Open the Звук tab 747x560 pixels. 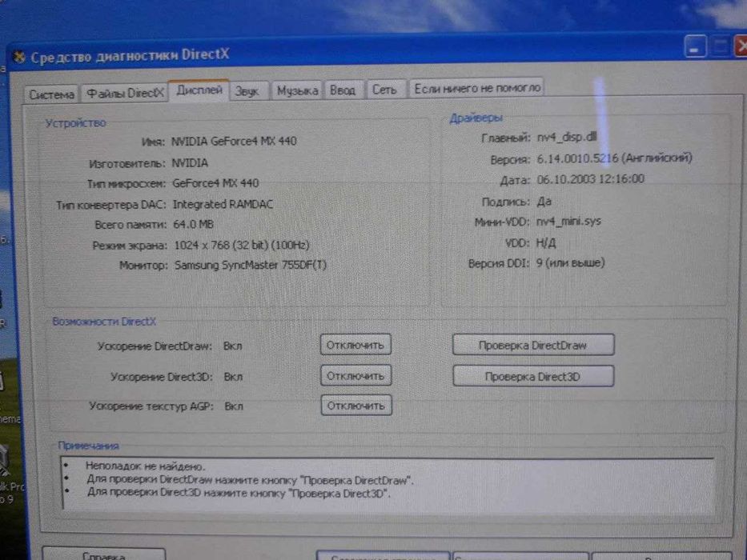point(247,90)
